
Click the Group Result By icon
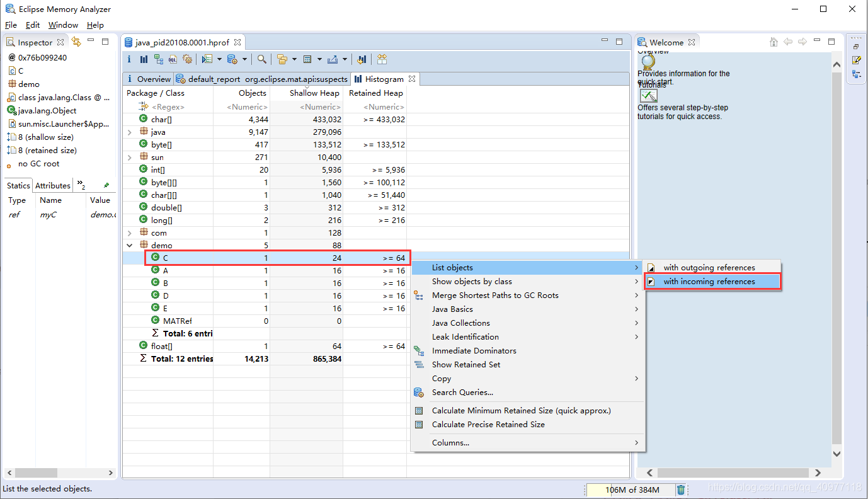(282, 59)
